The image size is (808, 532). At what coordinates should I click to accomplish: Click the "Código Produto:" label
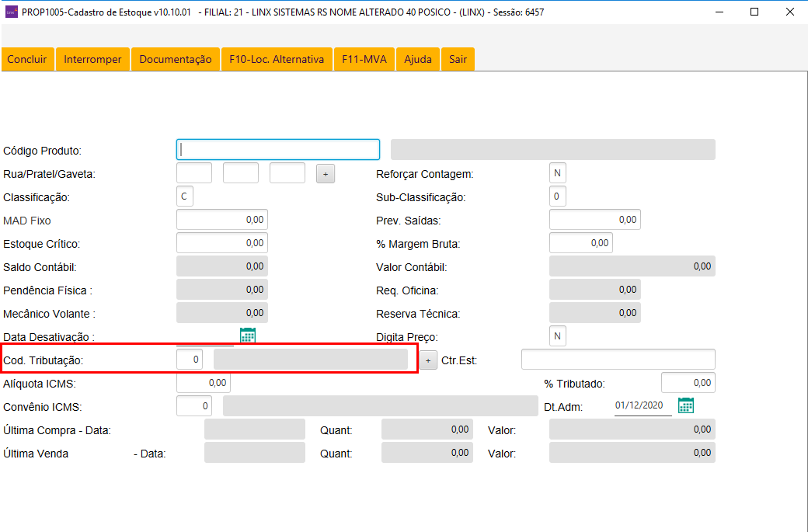[42, 151]
